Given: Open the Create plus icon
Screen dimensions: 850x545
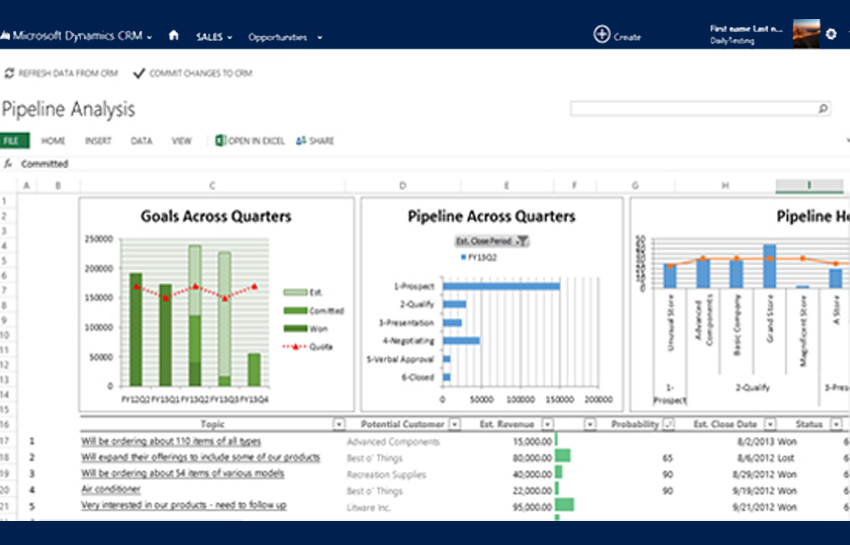Looking at the screenshot, I should point(602,35).
